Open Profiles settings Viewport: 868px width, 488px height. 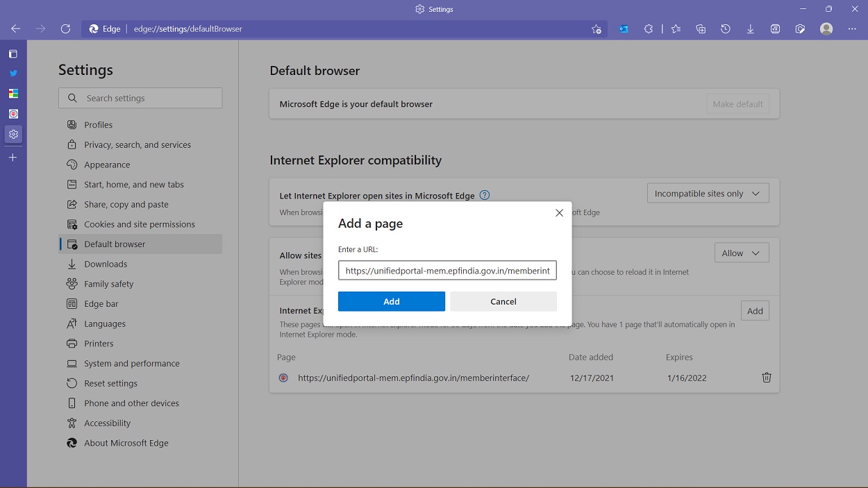click(x=140, y=125)
